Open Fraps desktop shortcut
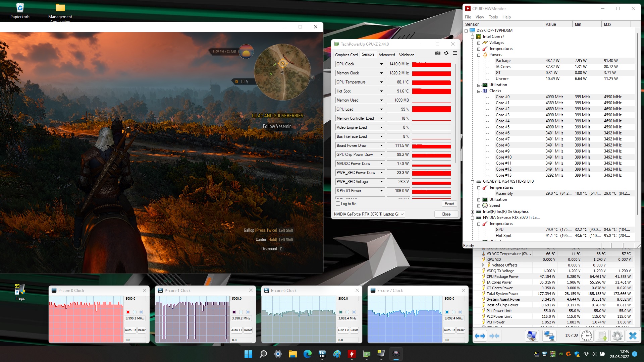This screenshot has width=644, height=362. click(x=20, y=292)
